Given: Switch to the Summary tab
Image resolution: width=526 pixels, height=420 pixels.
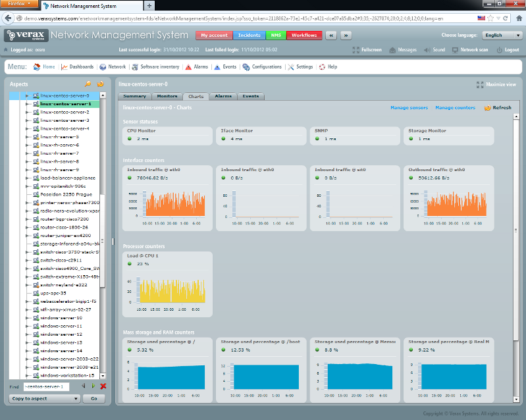Looking at the screenshot, I should click(134, 96).
